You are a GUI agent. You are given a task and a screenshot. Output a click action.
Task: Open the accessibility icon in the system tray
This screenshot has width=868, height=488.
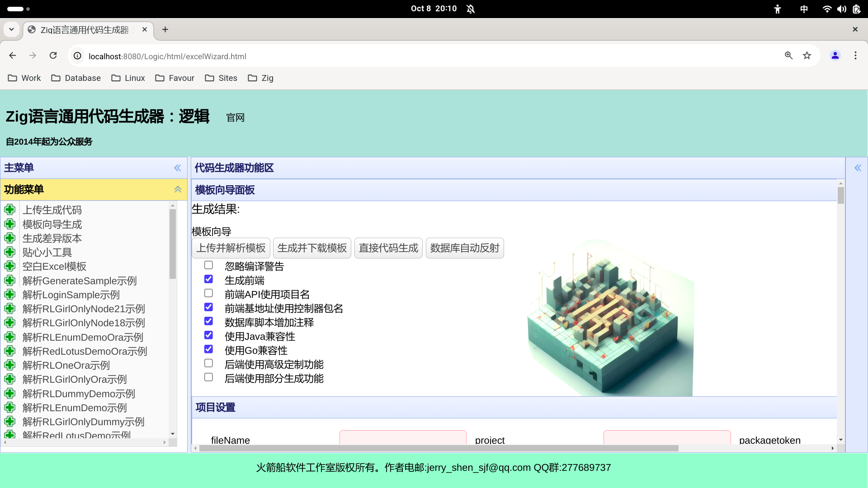tap(778, 9)
